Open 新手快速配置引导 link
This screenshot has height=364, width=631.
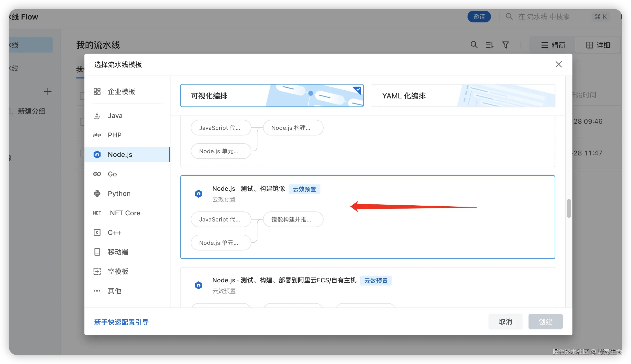click(x=122, y=322)
